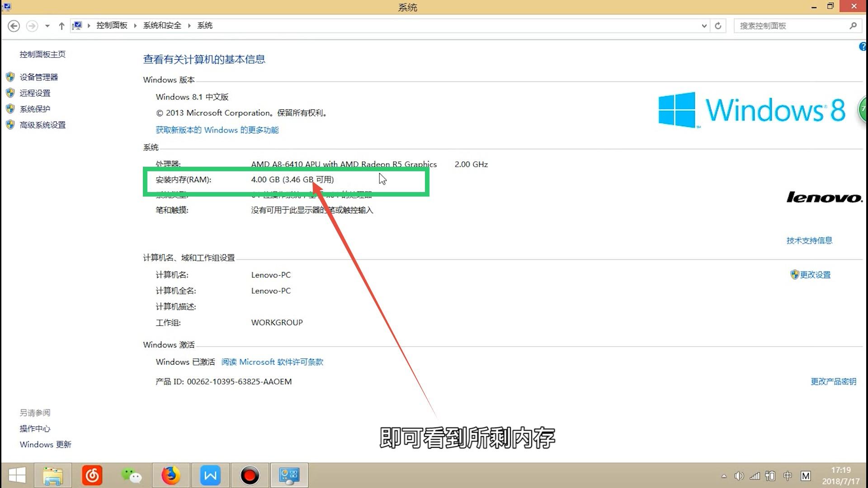Click the Control Panel taskbar icon
Image resolution: width=868 pixels, height=488 pixels.
pos(289,475)
